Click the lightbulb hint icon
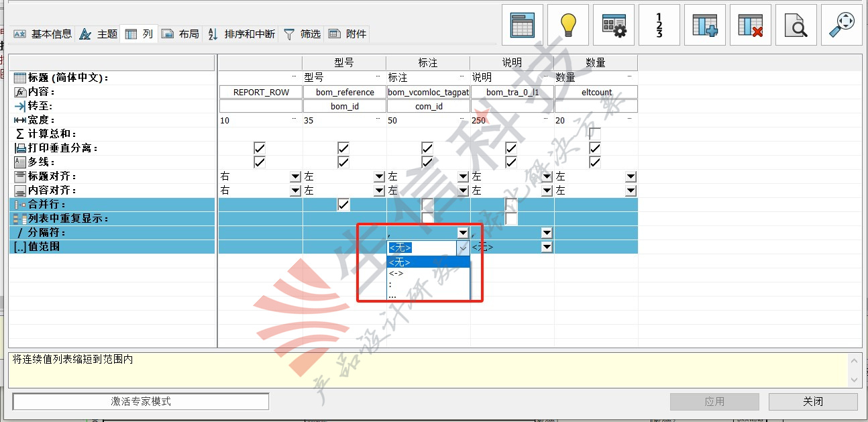 click(568, 25)
